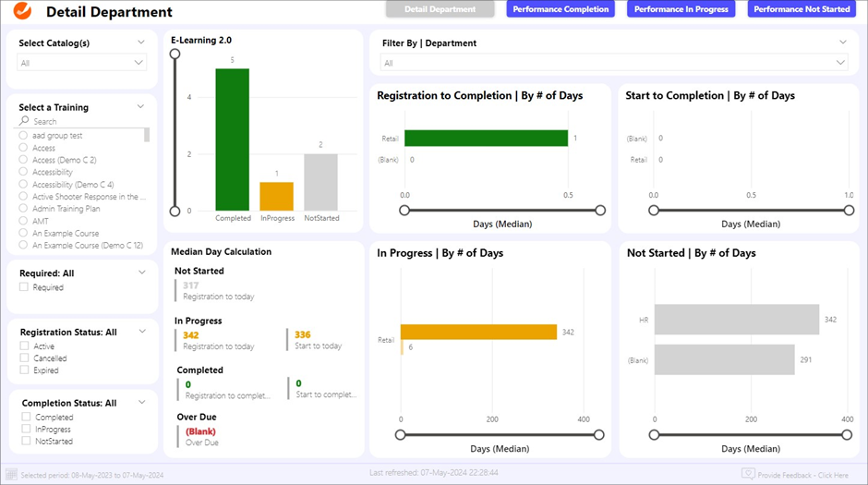Check the Cancelled registration status box

pos(24,358)
